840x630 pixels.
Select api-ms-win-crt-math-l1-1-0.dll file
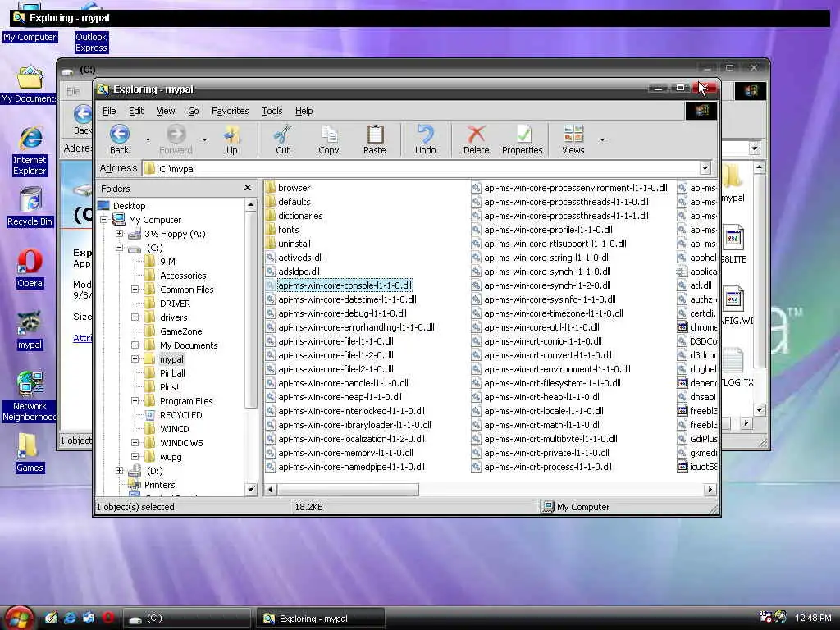pos(542,424)
